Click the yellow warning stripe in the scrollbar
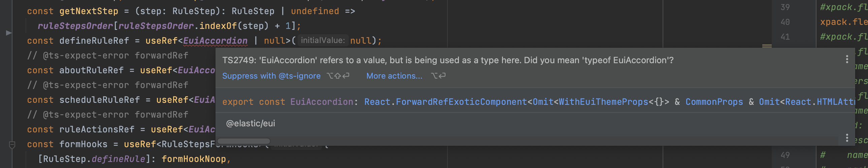Viewport: 868px width, 168px height. [767, 46]
